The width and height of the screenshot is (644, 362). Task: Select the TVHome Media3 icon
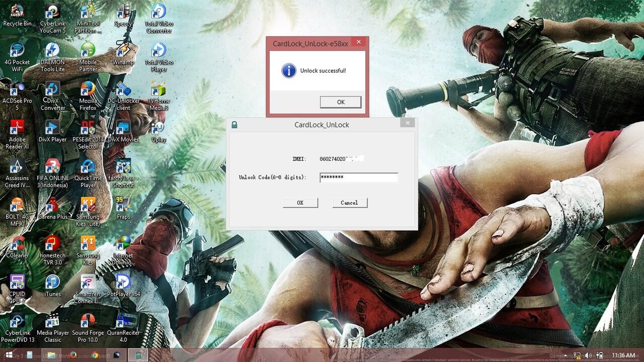pyautogui.click(x=159, y=97)
